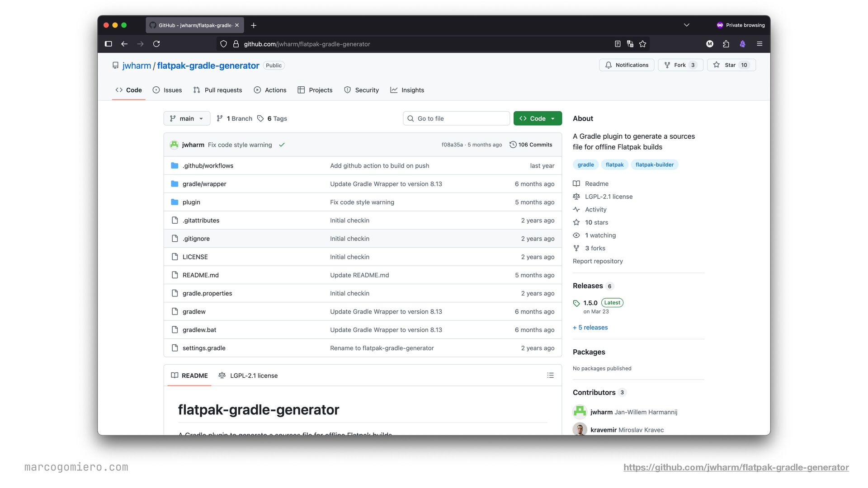Go to the Actions tab
The height and width of the screenshot is (488, 868).
pyautogui.click(x=270, y=90)
